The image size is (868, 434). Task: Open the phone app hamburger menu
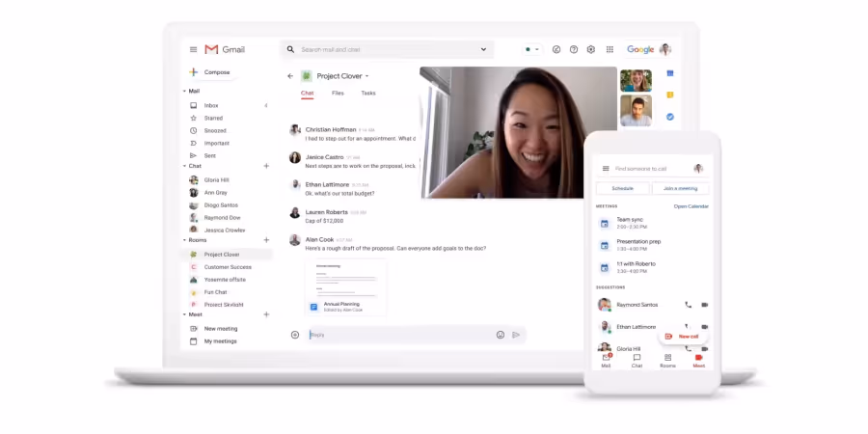click(606, 168)
